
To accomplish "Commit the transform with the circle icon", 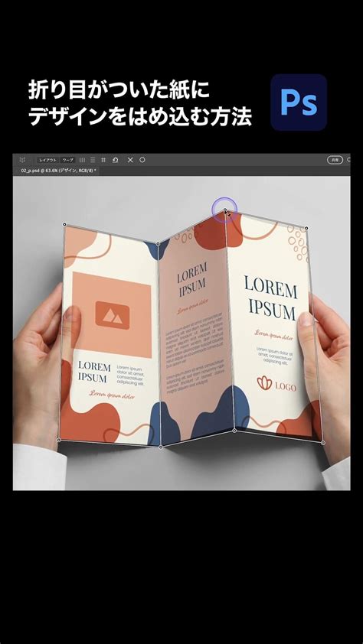I will coord(142,160).
